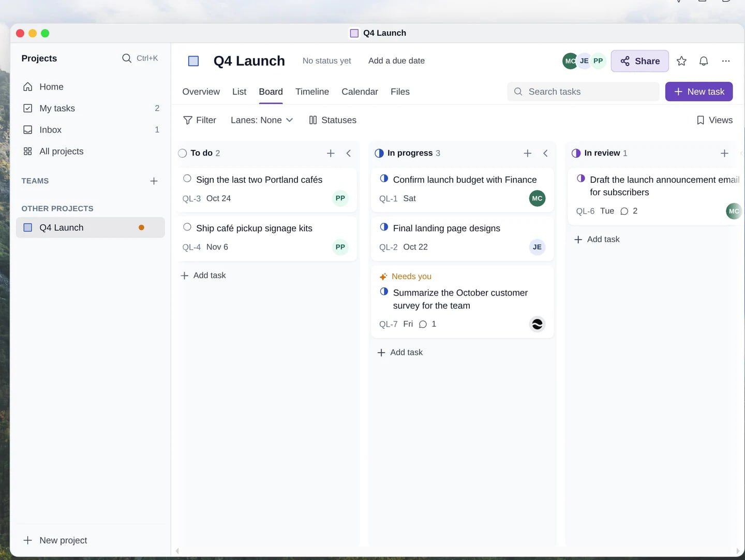Open notifications bell for Q4 Launch

coord(704,61)
